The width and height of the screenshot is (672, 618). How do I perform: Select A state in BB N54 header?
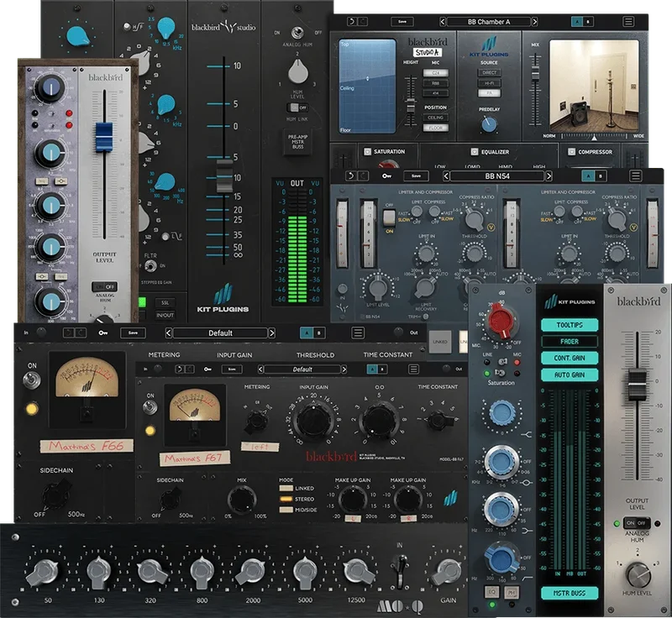pyautogui.click(x=589, y=176)
